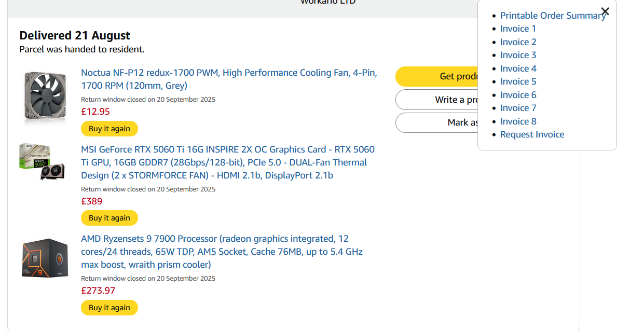Open the MSI graphics card product image

(43, 162)
